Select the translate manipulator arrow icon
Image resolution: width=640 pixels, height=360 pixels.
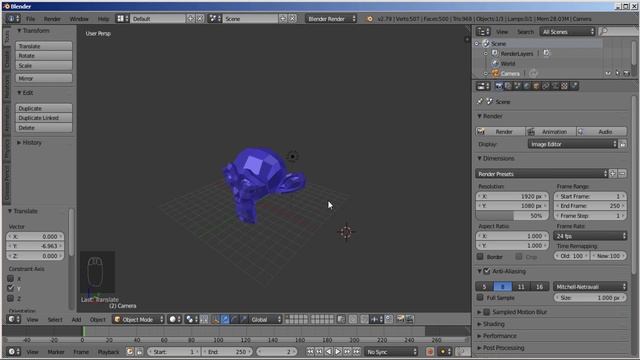(x=224, y=320)
